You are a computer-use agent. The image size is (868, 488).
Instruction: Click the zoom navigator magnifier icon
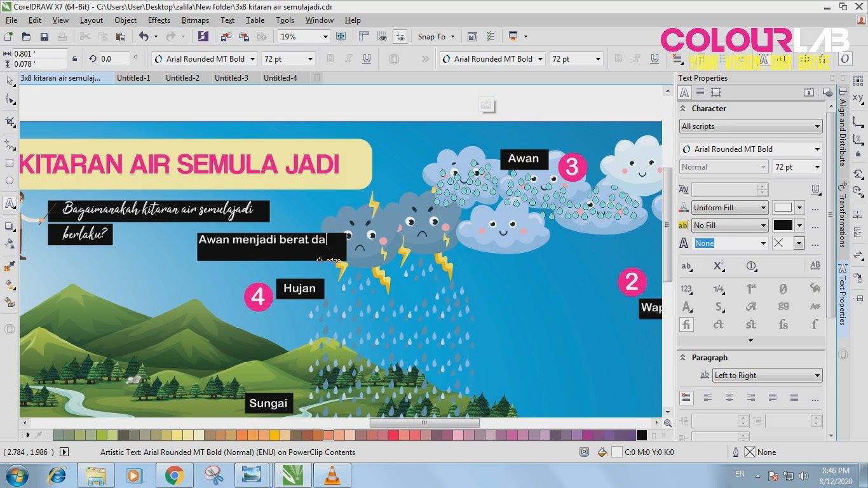(x=668, y=423)
